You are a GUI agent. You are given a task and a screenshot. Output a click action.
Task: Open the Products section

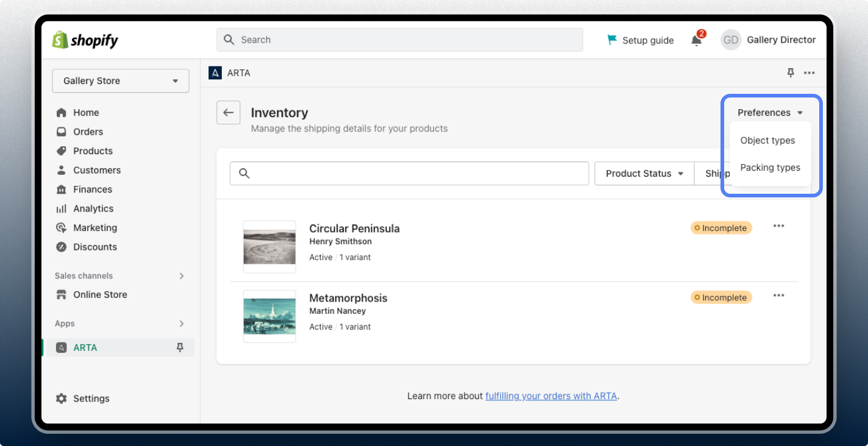click(93, 150)
